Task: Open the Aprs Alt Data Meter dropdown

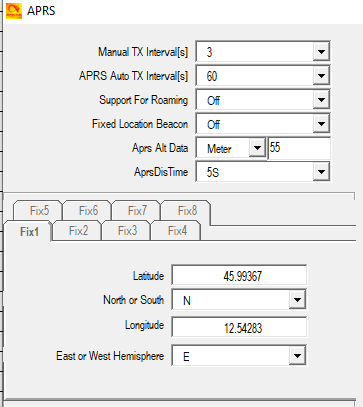Action: click(231, 148)
